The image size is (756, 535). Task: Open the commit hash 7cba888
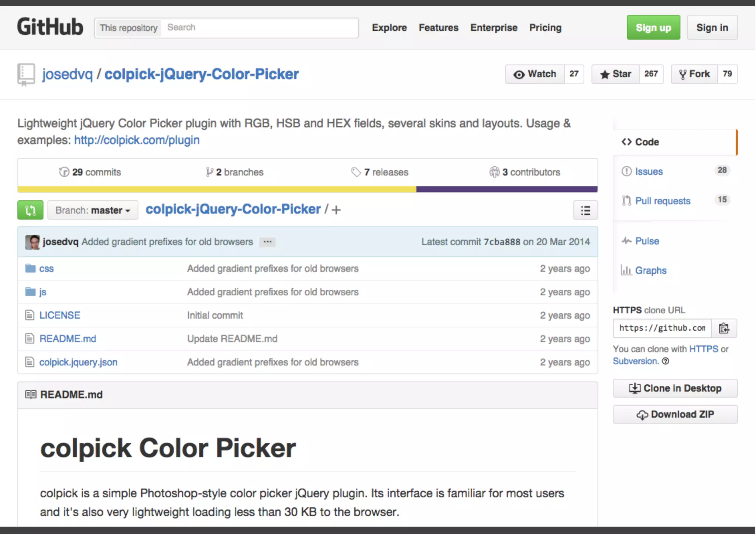502,242
